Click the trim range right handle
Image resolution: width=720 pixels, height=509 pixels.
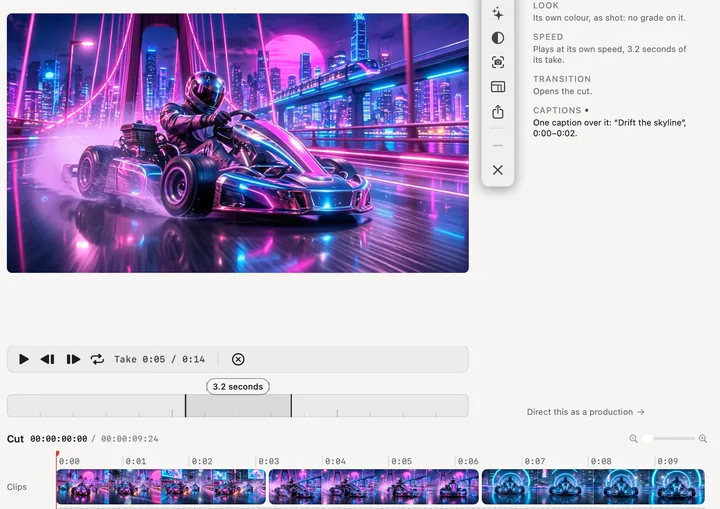pyautogui.click(x=291, y=406)
